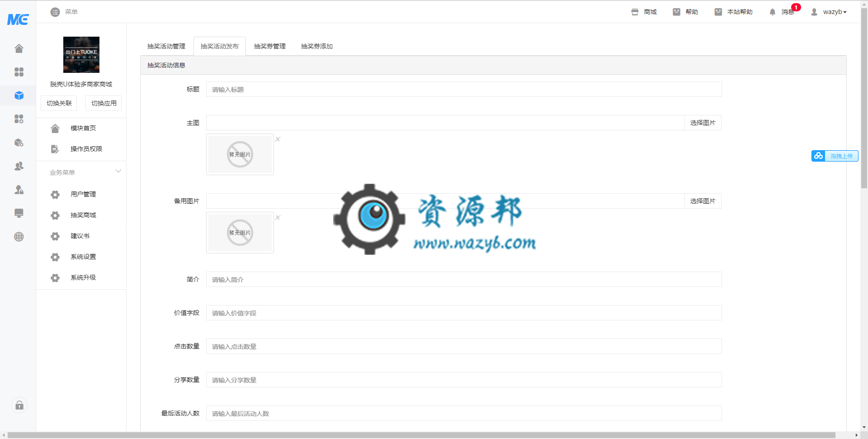Click the horizontal scrollbar at bottom

tap(421, 435)
